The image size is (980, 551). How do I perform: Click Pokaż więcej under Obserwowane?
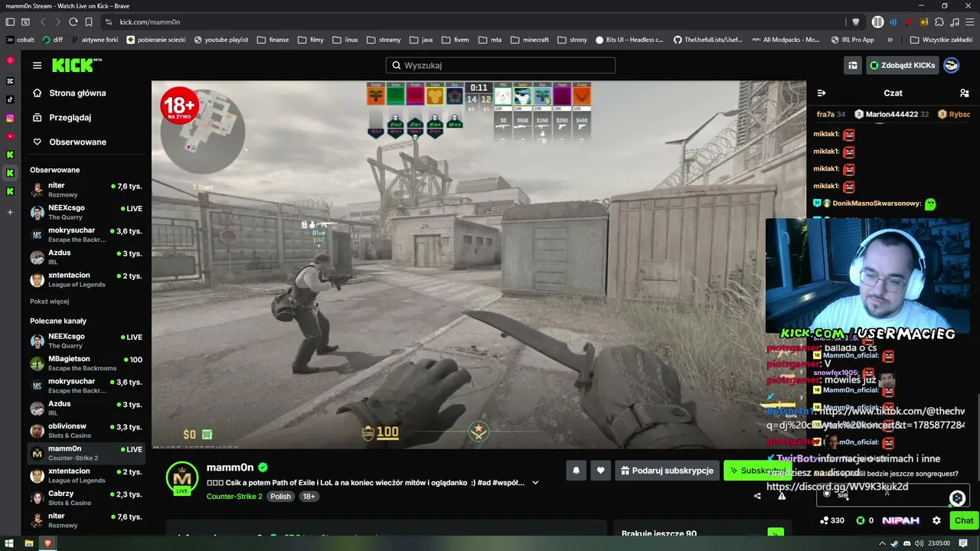click(50, 302)
